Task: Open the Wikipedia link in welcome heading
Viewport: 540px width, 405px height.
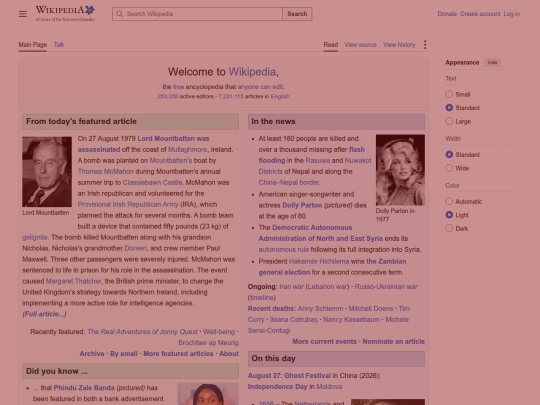Action: click(x=252, y=72)
